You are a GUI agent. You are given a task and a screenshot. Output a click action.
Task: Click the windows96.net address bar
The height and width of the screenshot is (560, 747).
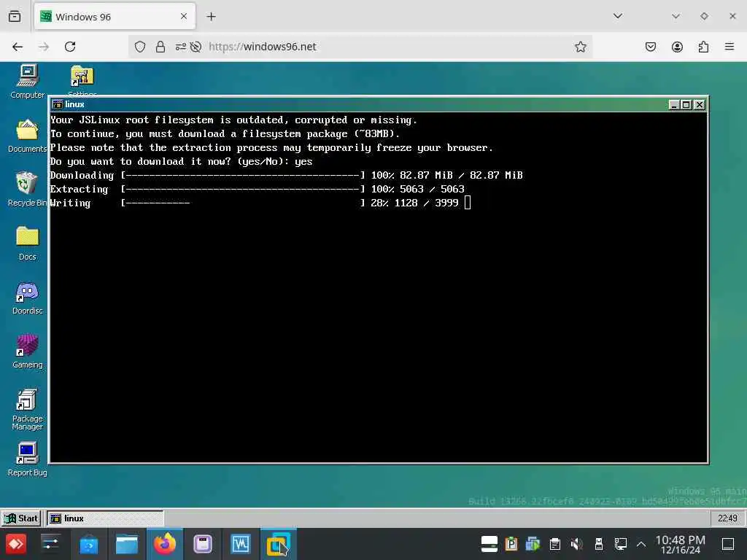(x=360, y=47)
